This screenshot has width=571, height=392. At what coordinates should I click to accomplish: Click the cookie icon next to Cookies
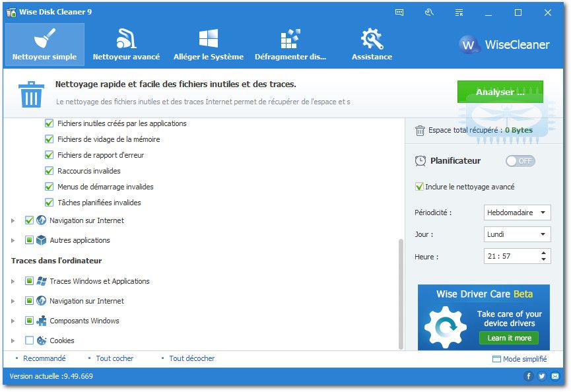point(41,341)
